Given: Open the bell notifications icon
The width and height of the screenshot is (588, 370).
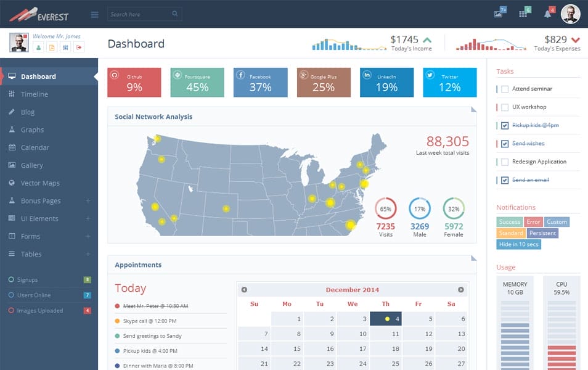Looking at the screenshot, I should [x=547, y=14].
